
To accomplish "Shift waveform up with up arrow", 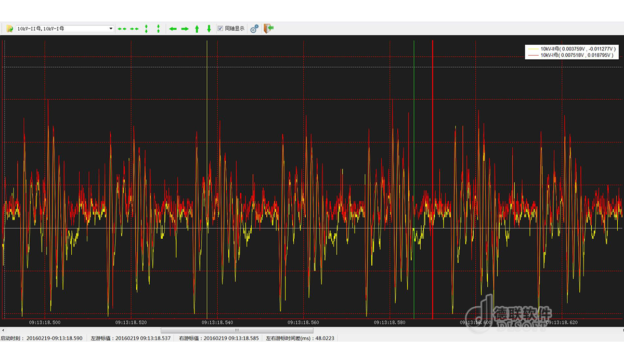I will click(197, 29).
